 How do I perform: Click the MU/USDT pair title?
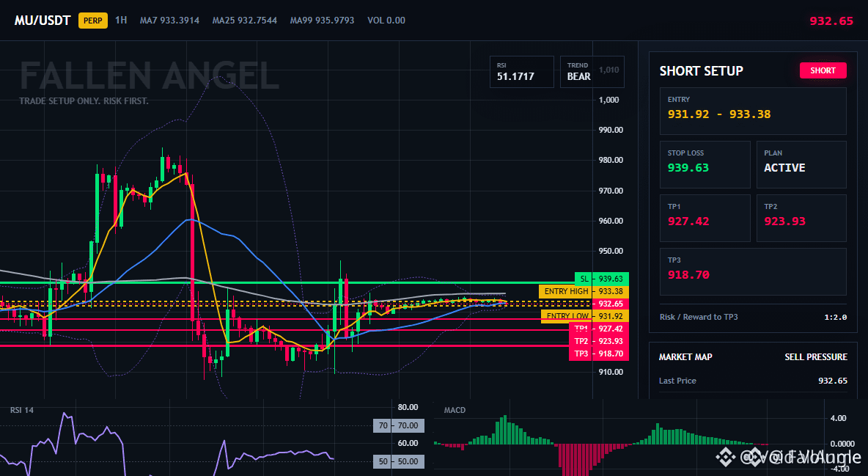pyautogui.click(x=43, y=21)
